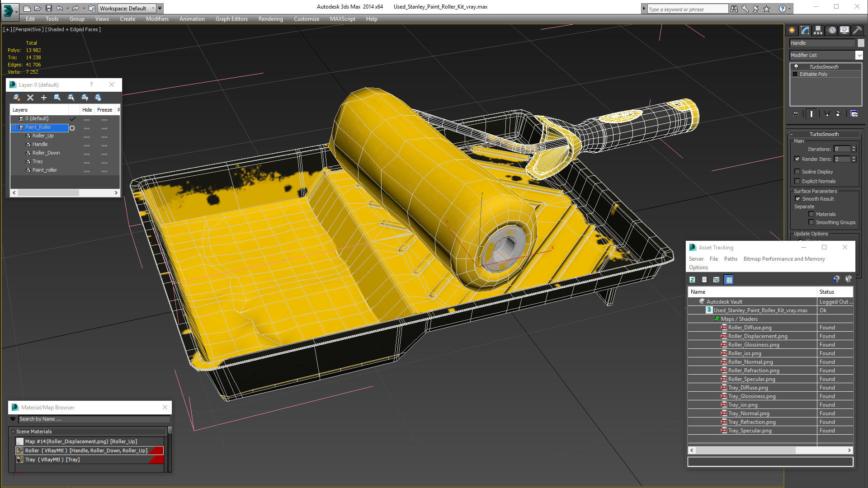Enable Explicit Normals checkbox
The height and width of the screenshot is (488, 868).
(797, 181)
